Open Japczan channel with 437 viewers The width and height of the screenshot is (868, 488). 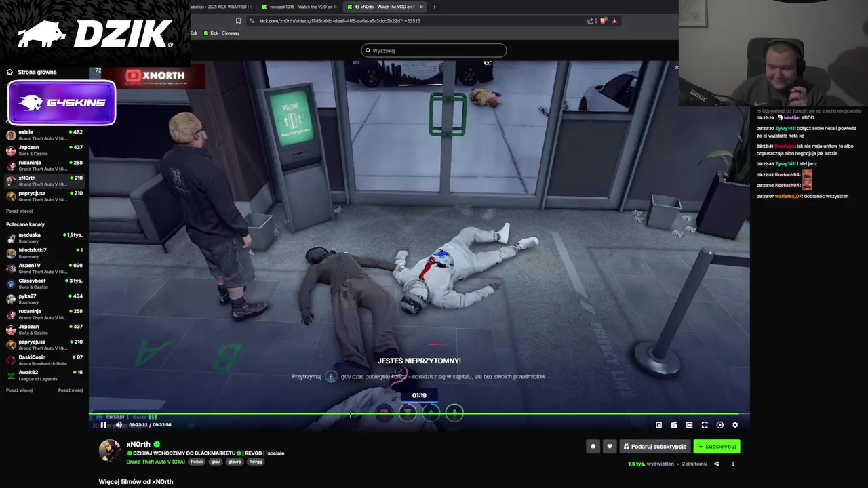(x=44, y=150)
